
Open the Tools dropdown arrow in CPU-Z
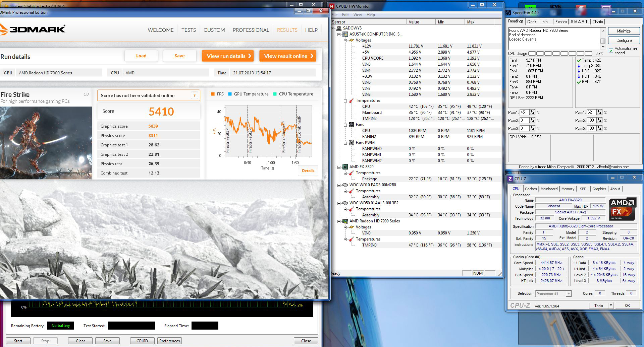(611, 305)
